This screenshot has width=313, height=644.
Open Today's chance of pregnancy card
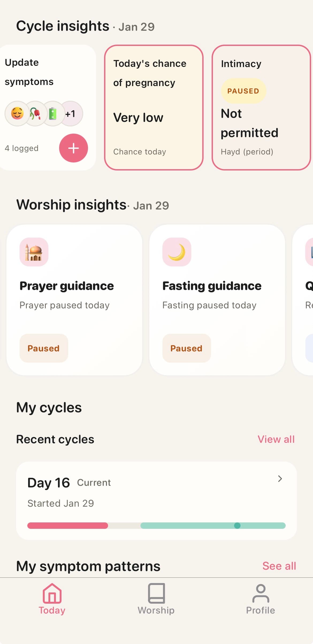(x=154, y=107)
